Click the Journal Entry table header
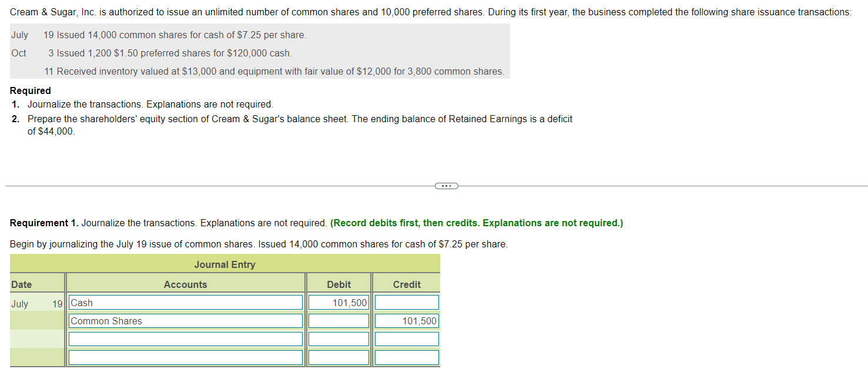868x369 pixels. coord(224,264)
